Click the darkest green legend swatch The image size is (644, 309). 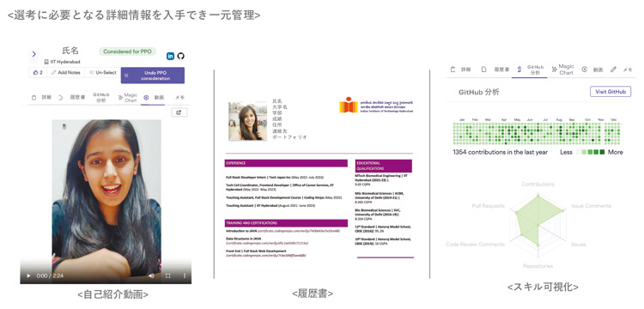(x=602, y=152)
